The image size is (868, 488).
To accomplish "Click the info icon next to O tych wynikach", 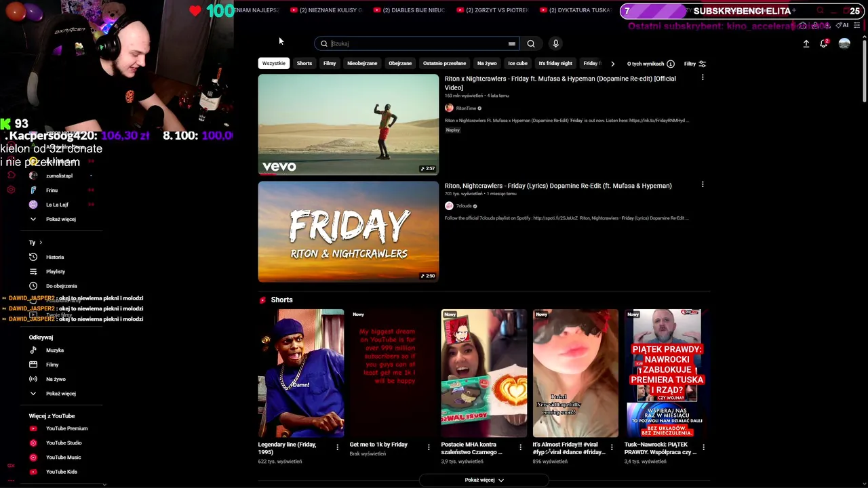I will pyautogui.click(x=671, y=64).
